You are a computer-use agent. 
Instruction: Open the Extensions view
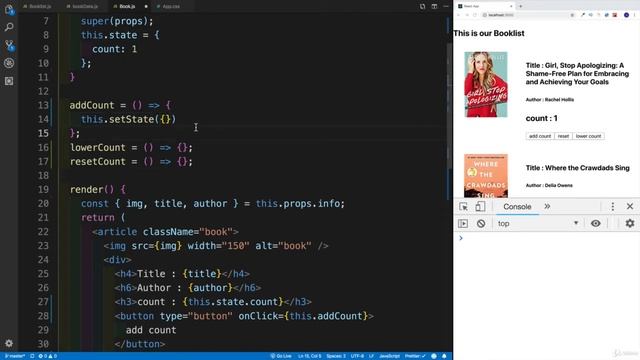9,81
